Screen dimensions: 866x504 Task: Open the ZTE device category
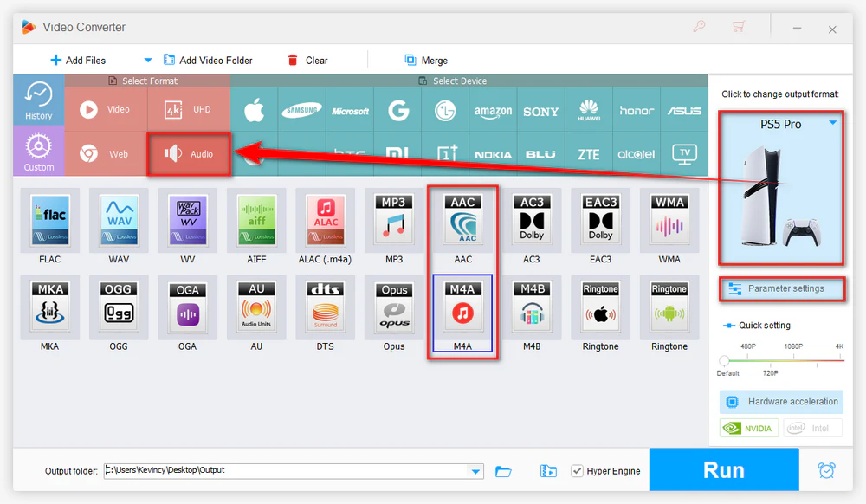coord(589,154)
